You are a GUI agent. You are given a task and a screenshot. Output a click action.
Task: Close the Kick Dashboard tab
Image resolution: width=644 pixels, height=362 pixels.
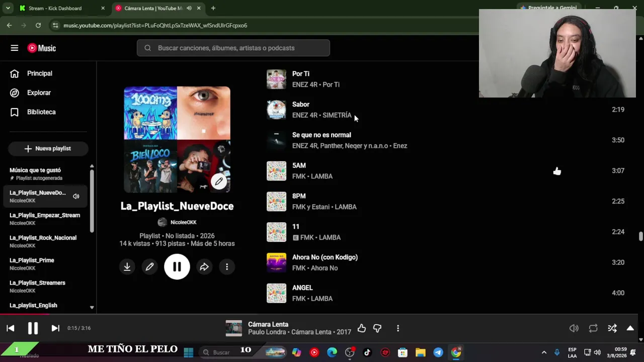pyautogui.click(x=103, y=9)
